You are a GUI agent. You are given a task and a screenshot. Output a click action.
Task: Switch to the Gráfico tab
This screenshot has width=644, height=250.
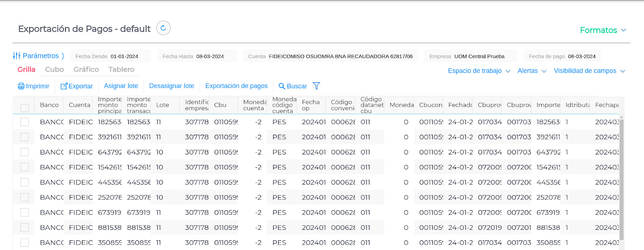tap(86, 69)
